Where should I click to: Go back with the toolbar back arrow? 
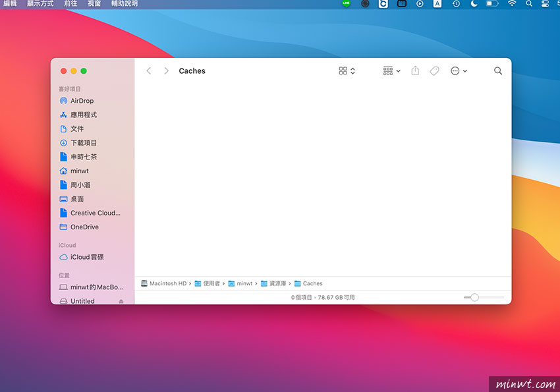point(149,70)
